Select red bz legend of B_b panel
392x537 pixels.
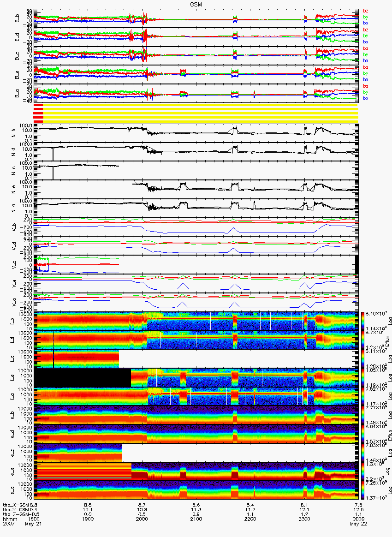pyautogui.click(x=366, y=11)
